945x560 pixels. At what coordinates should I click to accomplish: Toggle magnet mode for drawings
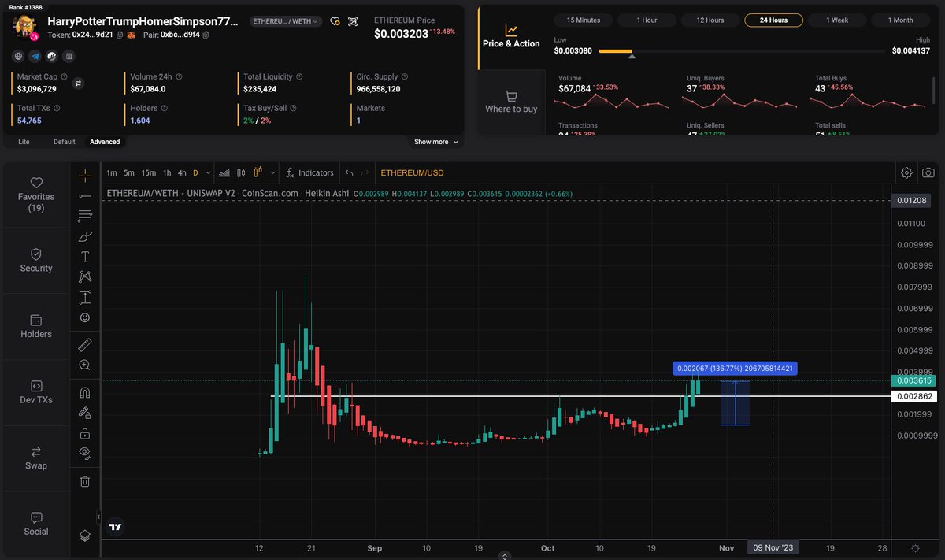click(85, 392)
